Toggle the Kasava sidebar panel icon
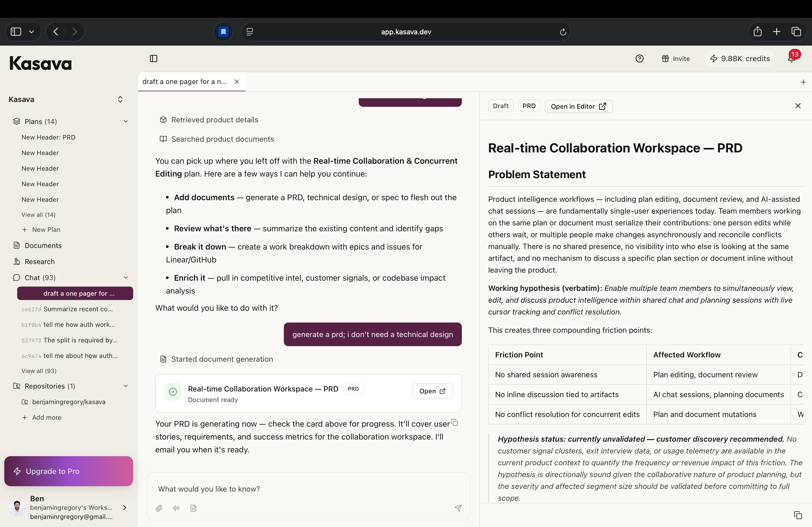 [x=154, y=59]
